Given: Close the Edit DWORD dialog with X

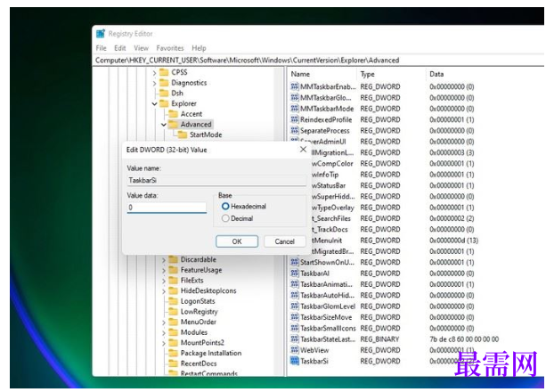Looking at the screenshot, I should [303, 150].
